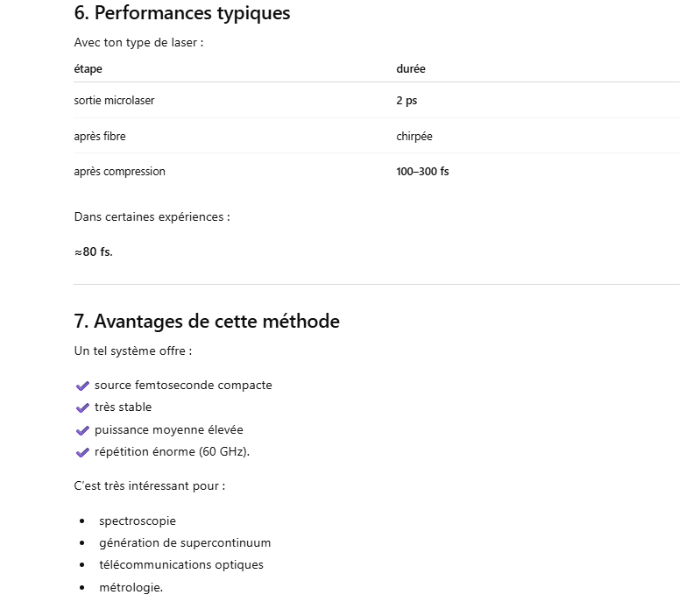Click the 'métrologie.' bullet item

pos(131,587)
